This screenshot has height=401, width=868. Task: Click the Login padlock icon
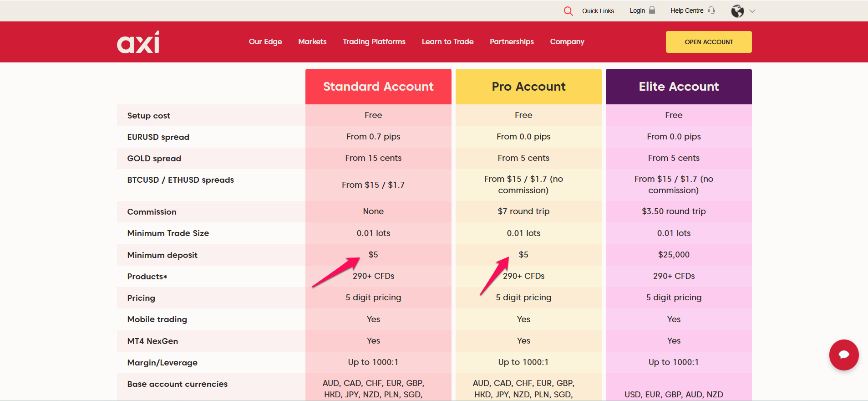(x=652, y=10)
